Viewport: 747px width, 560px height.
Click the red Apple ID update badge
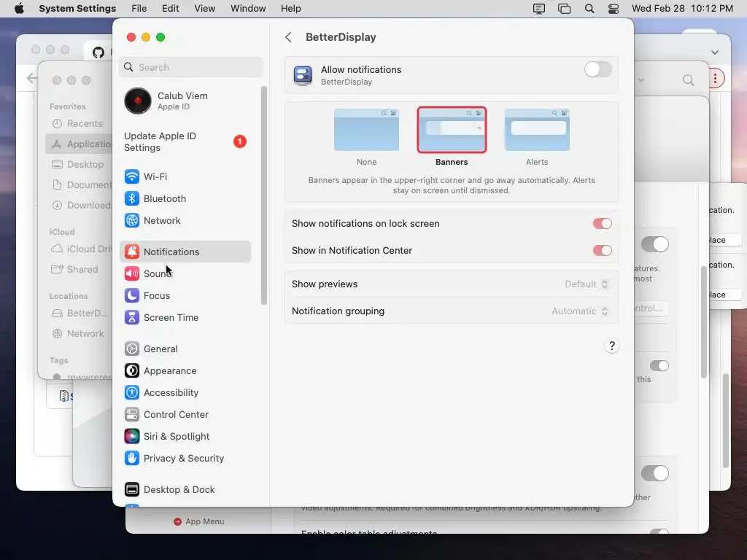click(239, 141)
